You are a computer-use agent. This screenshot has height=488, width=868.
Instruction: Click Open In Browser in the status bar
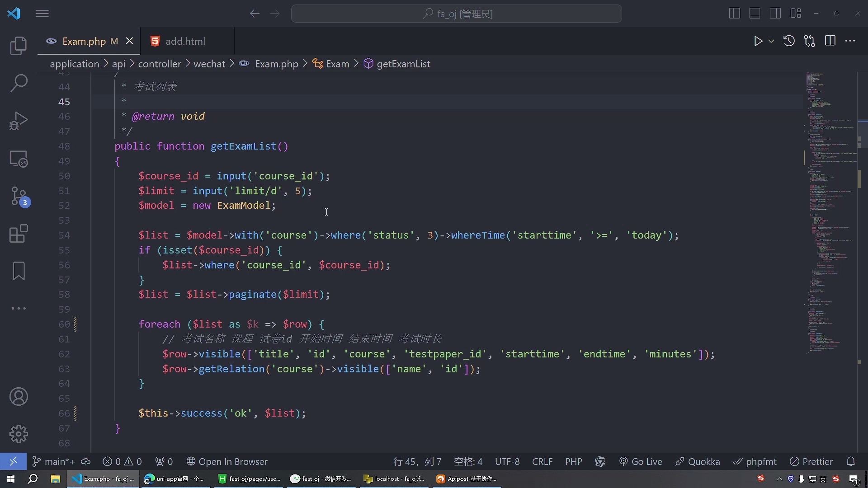[227, 462]
